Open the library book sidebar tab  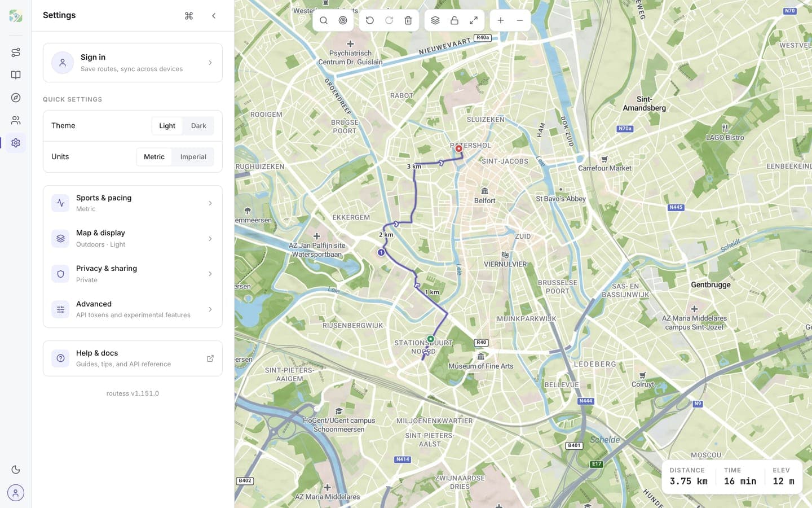pos(16,75)
